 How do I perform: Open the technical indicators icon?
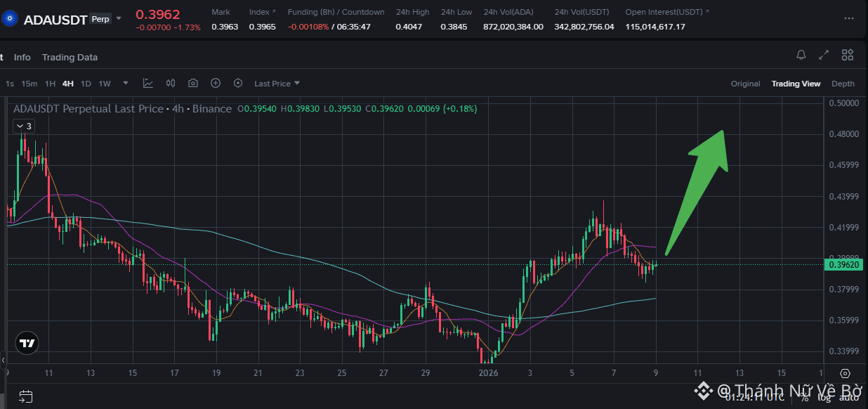pos(148,83)
